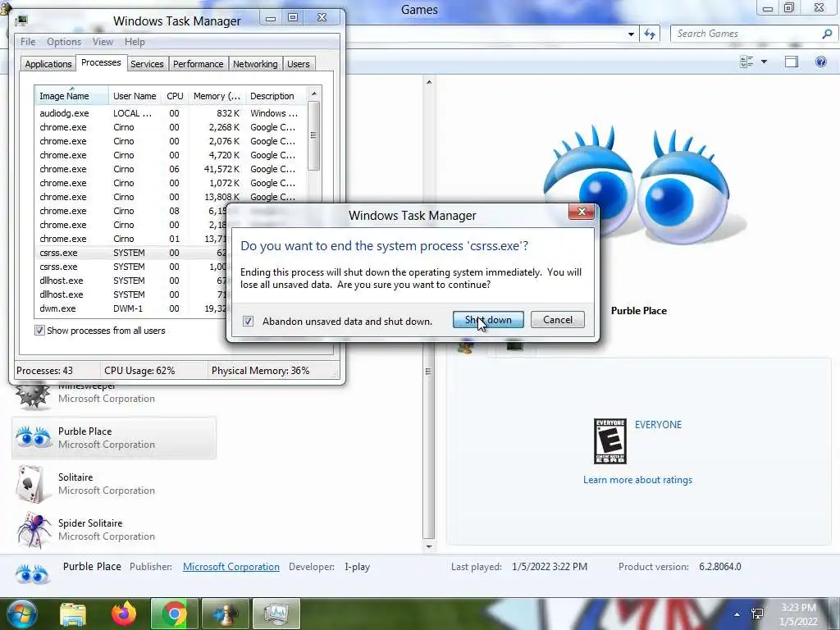Screen dimensions: 840x630
Task: Toggle the preview pane button
Action: [792, 62]
